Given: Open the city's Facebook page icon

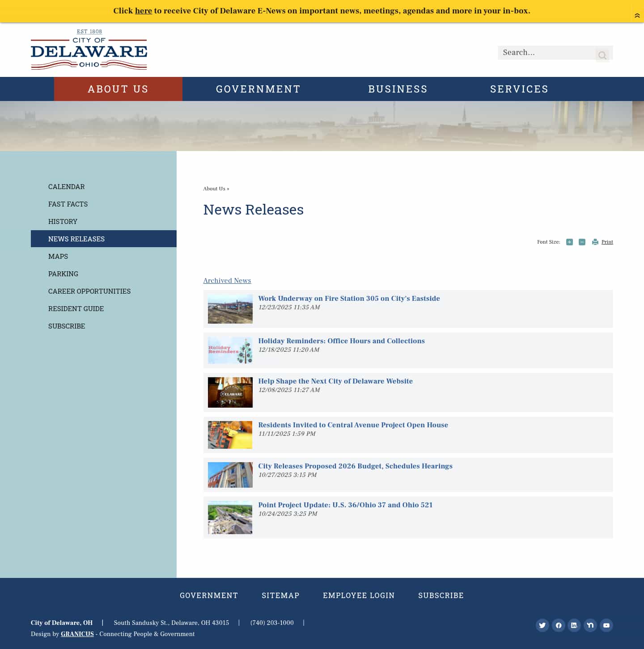Looking at the screenshot, I should pyautogui.click(x=558, y=625).
